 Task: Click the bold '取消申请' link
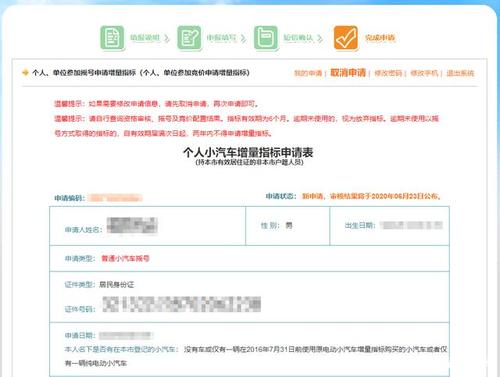coord(348,72)
